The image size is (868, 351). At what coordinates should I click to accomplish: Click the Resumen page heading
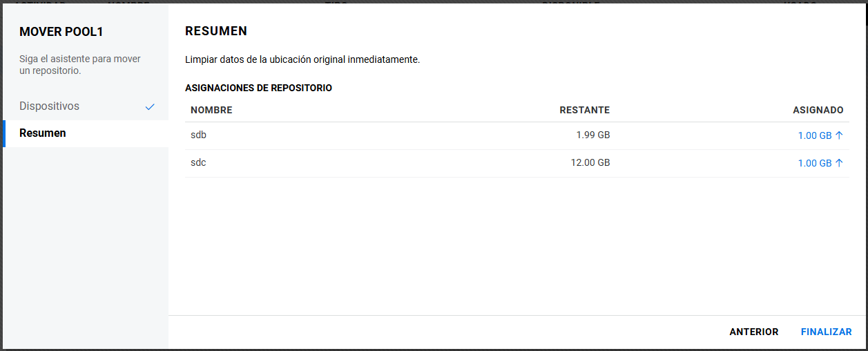coord(216,31)
